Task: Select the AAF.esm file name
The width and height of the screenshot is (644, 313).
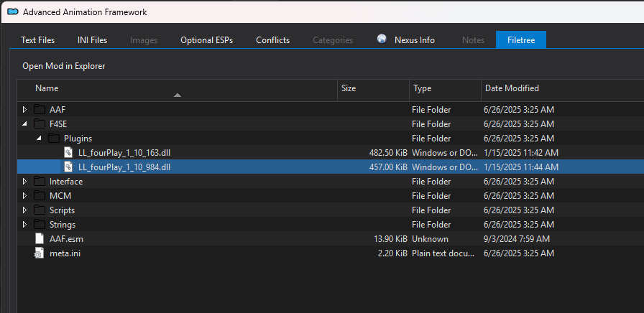Action: click(67, 239)
